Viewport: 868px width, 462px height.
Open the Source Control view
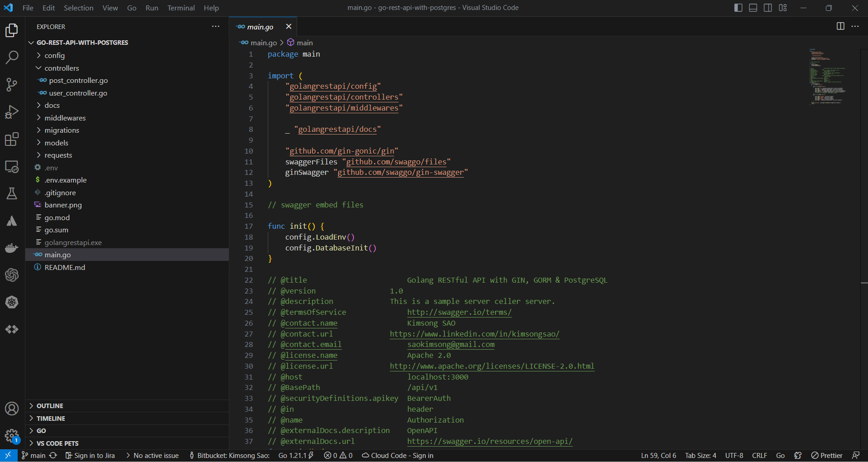click(12, 85)
